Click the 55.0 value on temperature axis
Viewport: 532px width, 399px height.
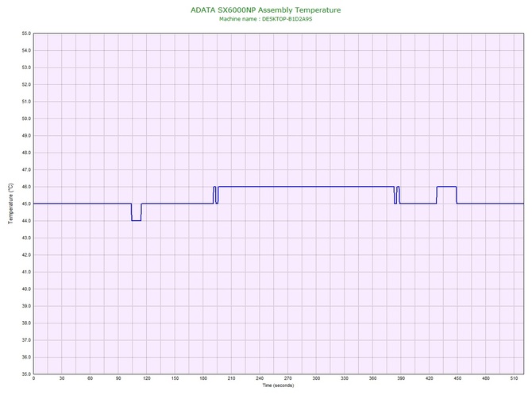point(26,33)
